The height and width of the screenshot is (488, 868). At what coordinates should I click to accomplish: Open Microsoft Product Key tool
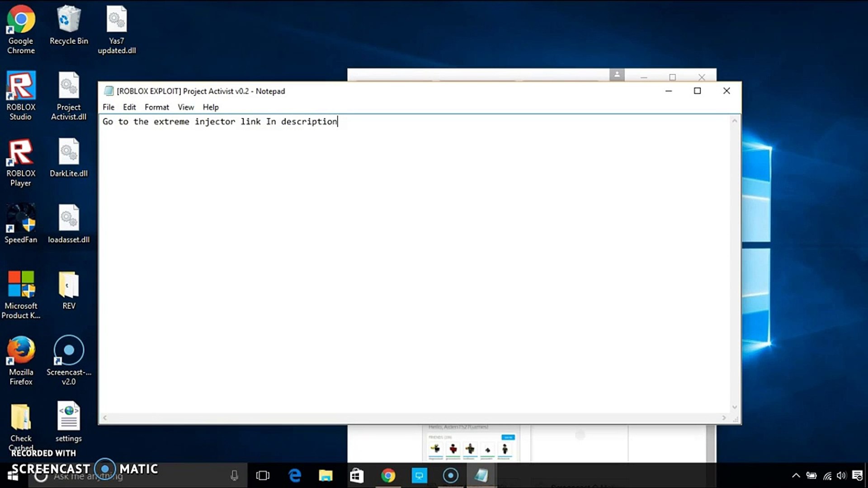(21, 292)
